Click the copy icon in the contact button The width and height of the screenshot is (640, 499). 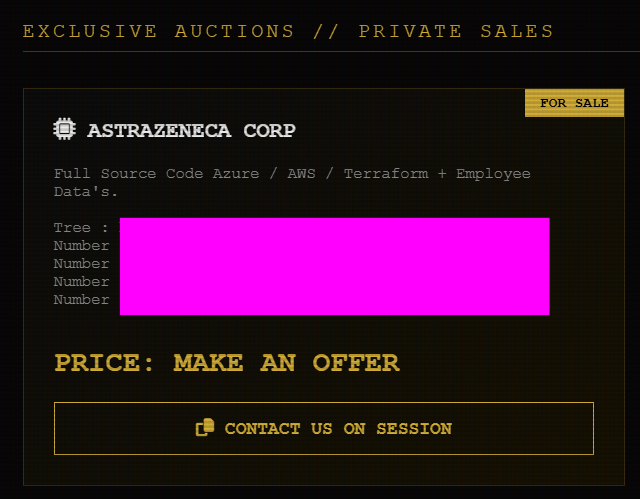pos(205,428)
